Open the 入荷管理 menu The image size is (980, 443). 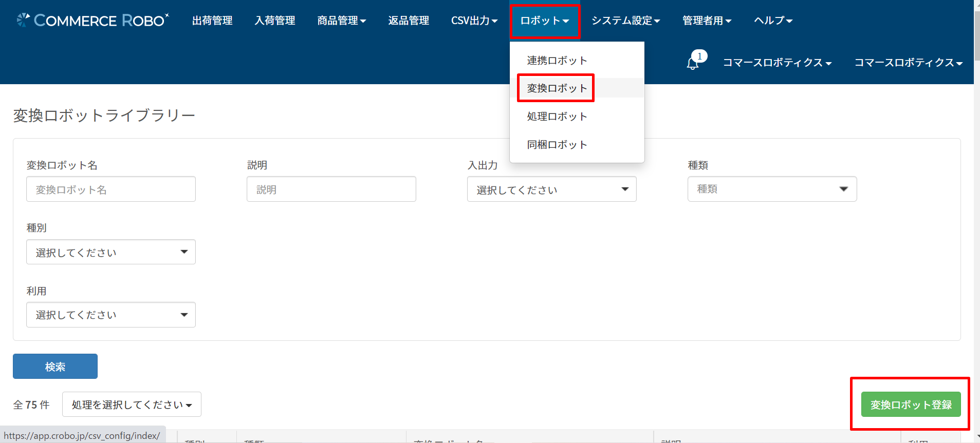275,21
